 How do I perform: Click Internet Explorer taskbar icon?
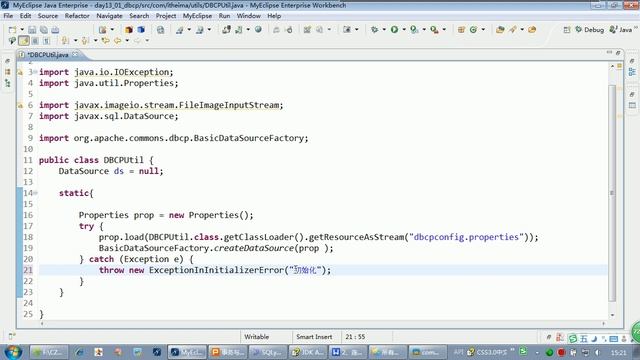(79, 352)
